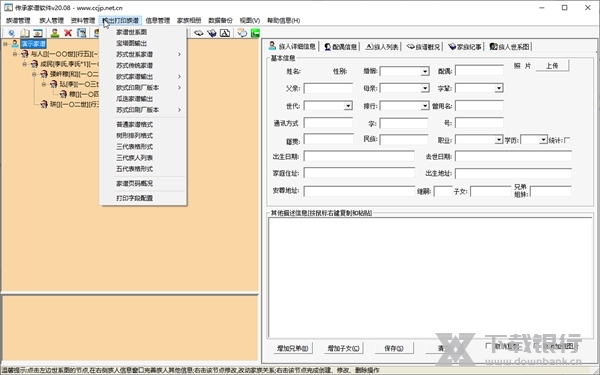The height and width of the screenshot is (375, 600).
Task: Switch to the 族谱概况 tab
Action: tap(423, 47)
